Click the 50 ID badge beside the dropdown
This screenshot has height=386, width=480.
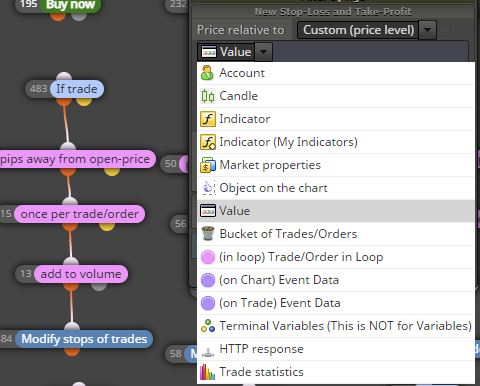coord(171,164)
